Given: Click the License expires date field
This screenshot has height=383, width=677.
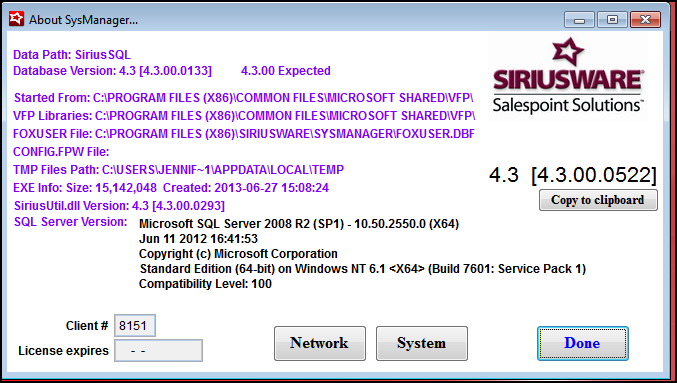Looking at the screenshot, I should click(158, 351).
